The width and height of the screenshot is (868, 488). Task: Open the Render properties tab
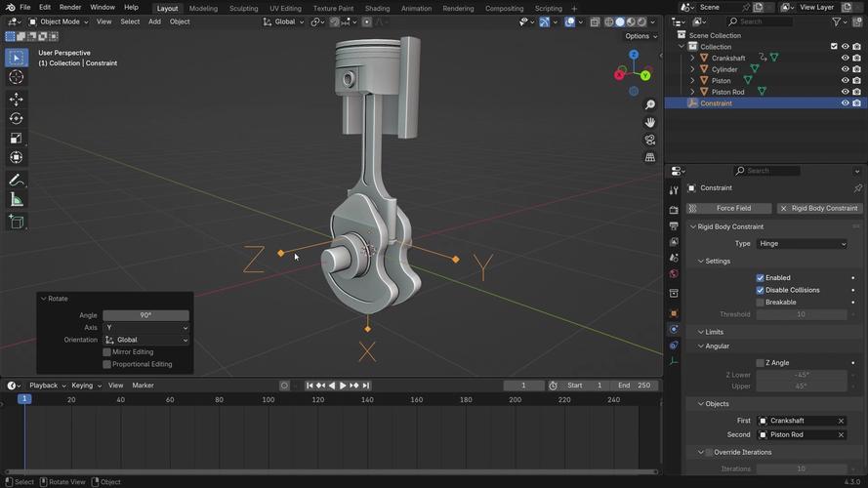tap(674, 210)
